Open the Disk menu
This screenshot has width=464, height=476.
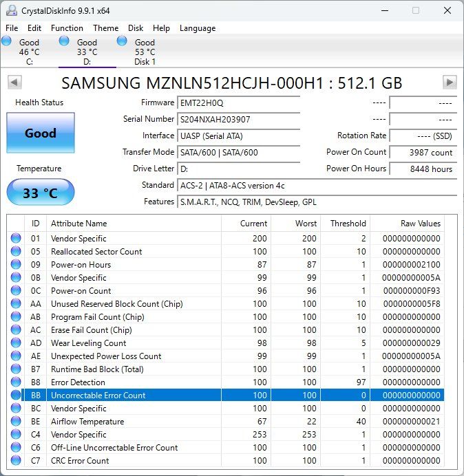tap(136, 28)
